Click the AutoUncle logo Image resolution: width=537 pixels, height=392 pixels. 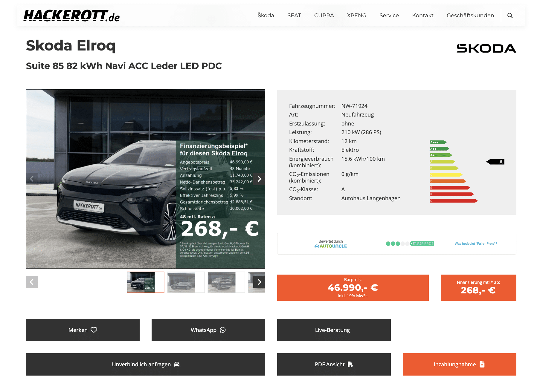[x=331, y=246]
